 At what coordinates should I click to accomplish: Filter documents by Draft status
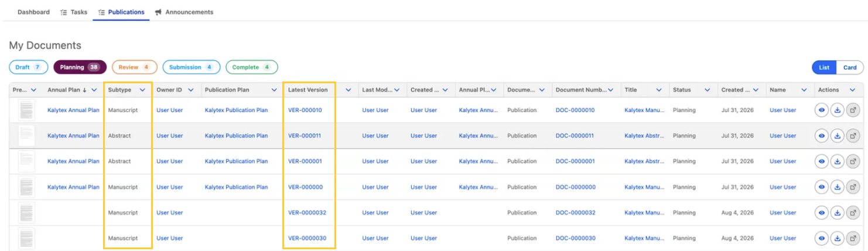(x=29, y=67)
